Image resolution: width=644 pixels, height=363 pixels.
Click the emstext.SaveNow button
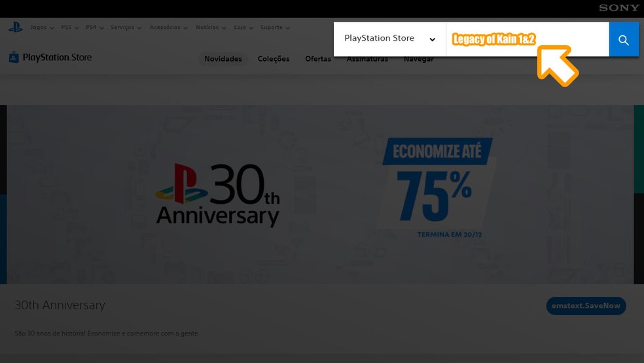click(x=586, y=306)
